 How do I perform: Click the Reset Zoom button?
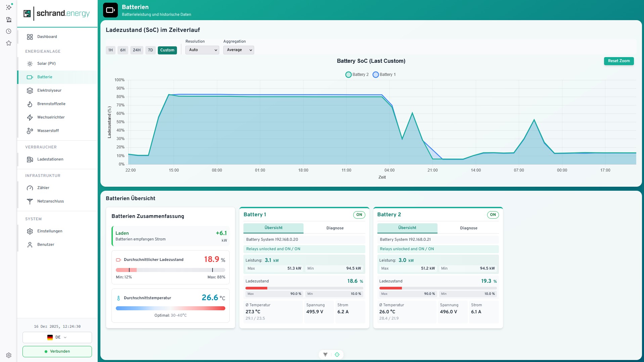[618, 61]
